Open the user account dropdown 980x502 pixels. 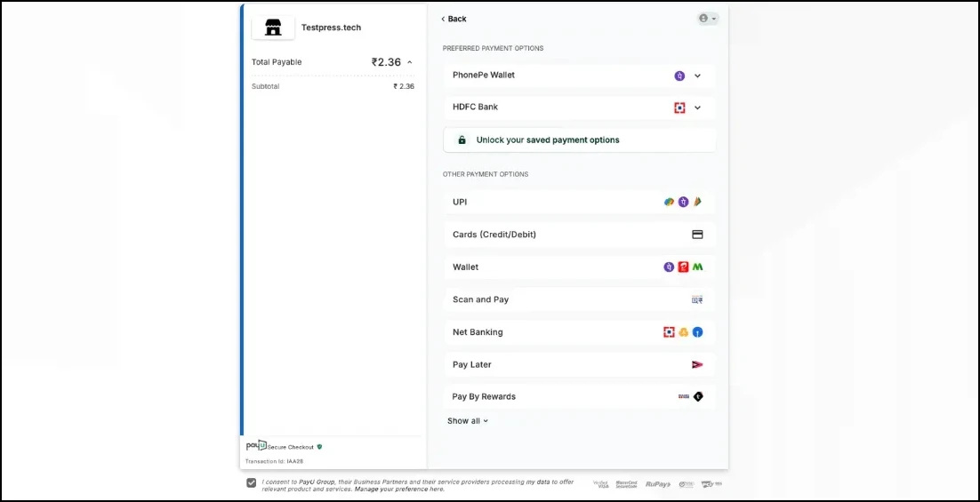pyautogui.click(x=708, y=19)
